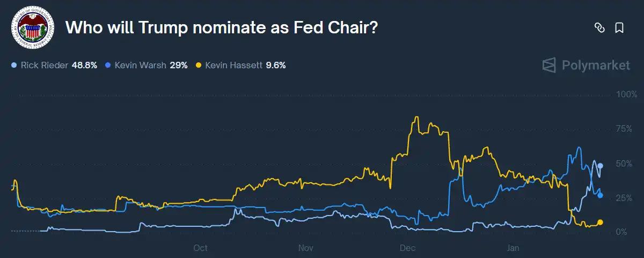This screenshot has width=644, height=258.
Task: Select the Rick Rieder legend label
Action: (45, 65)
